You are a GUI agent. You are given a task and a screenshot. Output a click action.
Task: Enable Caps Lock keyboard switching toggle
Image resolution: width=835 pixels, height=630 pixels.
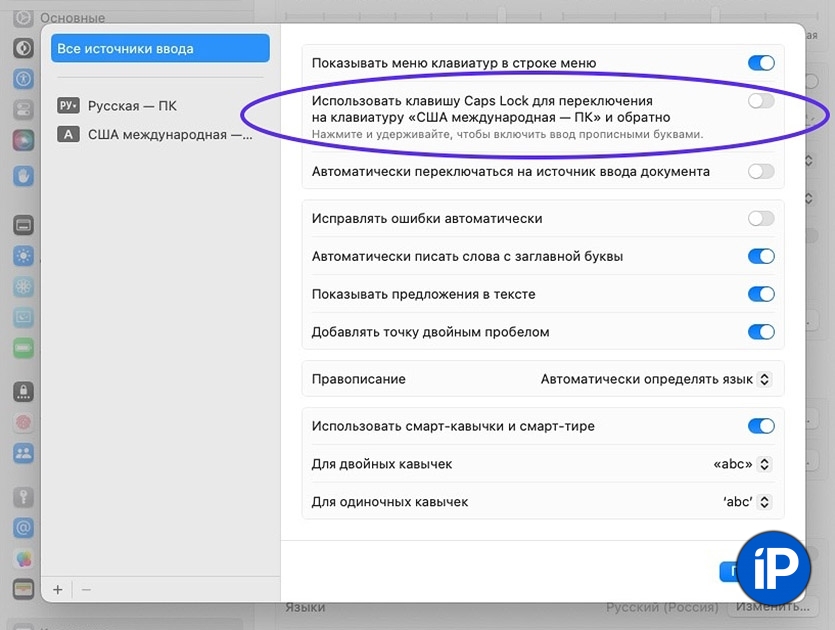761,101
